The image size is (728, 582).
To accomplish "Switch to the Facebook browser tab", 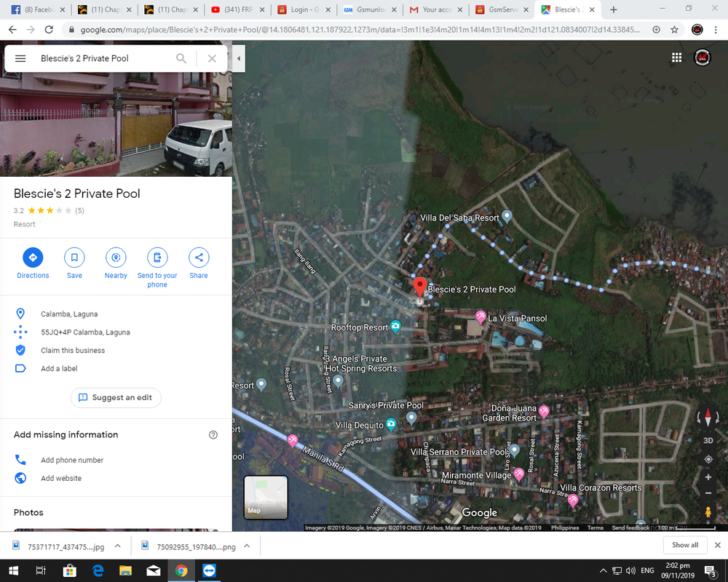I will pyautogui.click(x=38, y=9).
